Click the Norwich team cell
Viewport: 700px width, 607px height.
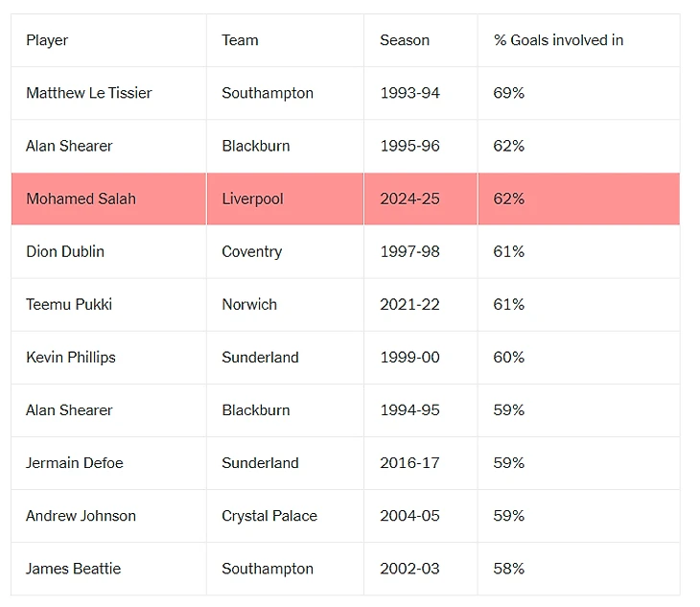249,304
